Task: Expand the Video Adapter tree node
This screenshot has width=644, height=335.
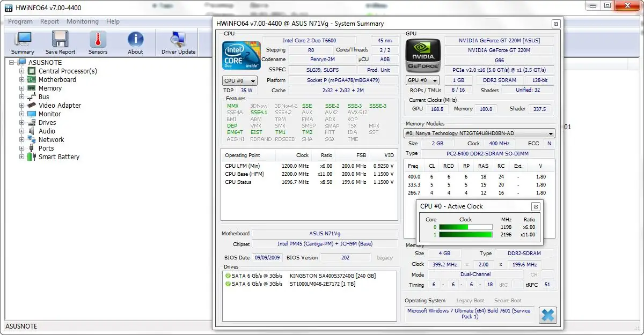Action: pyautogui.click(x=22, y=105)
